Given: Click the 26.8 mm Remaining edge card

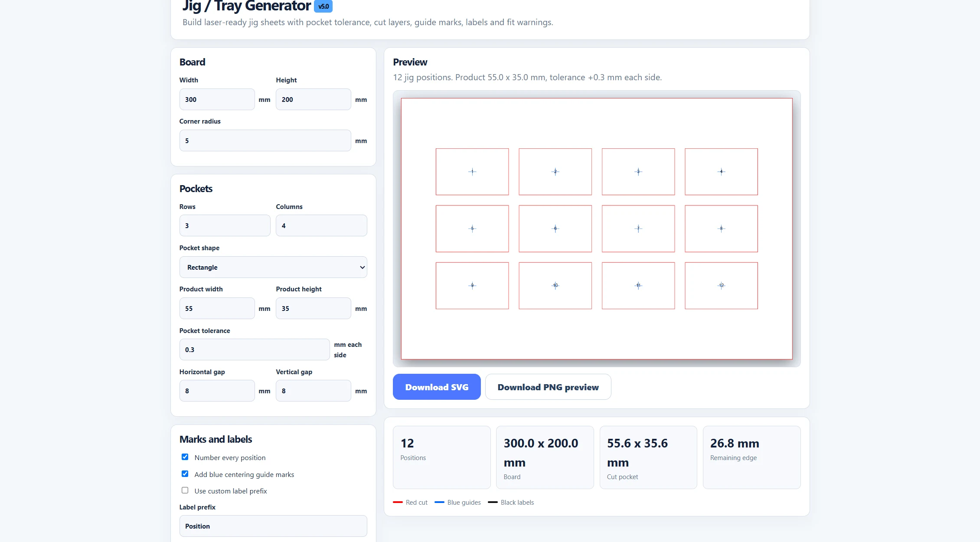Looking at the screenshot, I should (x=751, y=457).
